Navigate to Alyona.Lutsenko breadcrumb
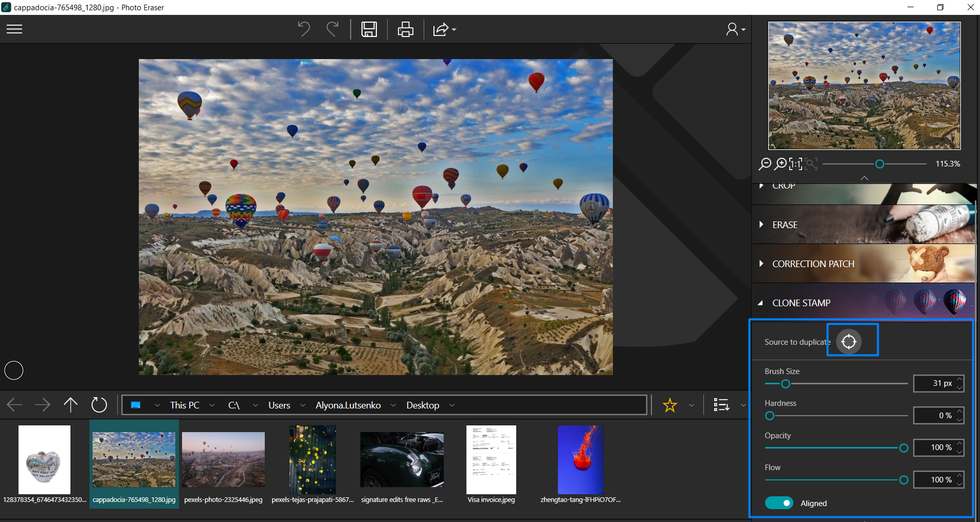The height and width of the screenshot is (522, 980). point(348,405)
